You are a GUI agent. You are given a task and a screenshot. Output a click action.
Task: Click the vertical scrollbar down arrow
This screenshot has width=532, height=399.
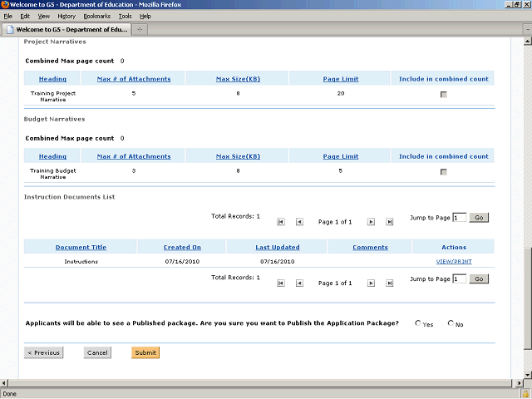527,375
